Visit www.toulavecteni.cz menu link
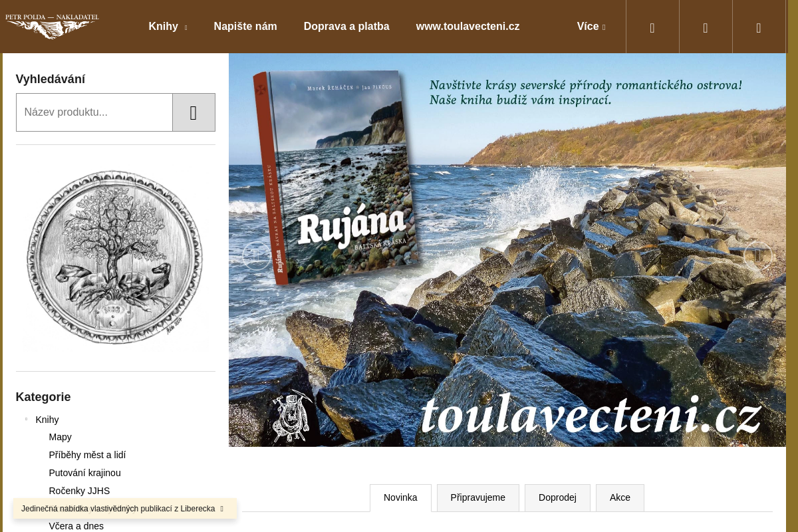This screenshot has height=532, width=798. pos(468,27)
